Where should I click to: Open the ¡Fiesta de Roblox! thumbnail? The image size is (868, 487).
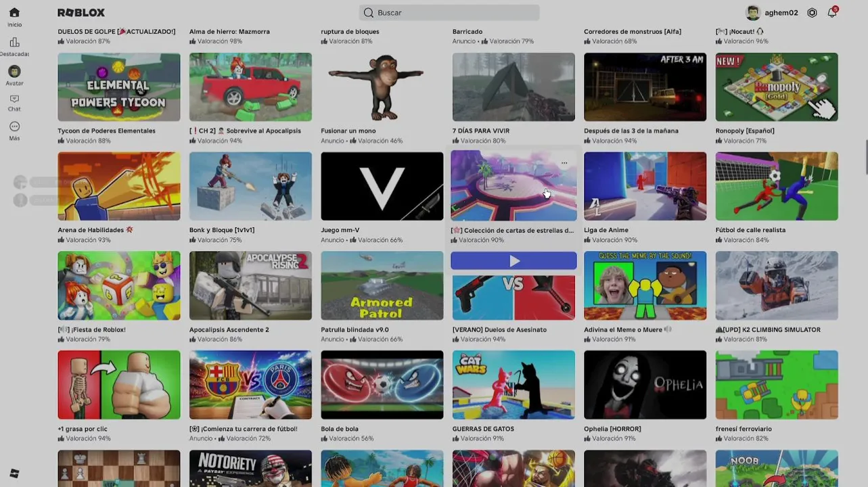pos(119,285)
